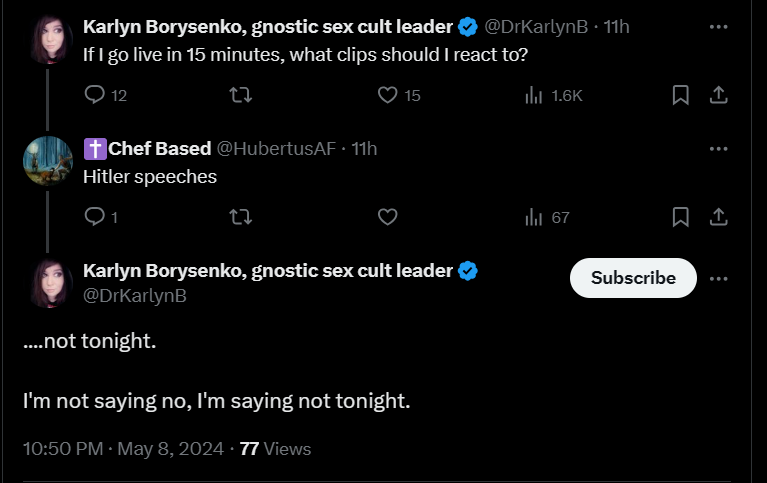Open more options beside the Subscribe button
This screenshot has height=483, width=767.
[x=719, y=278]
